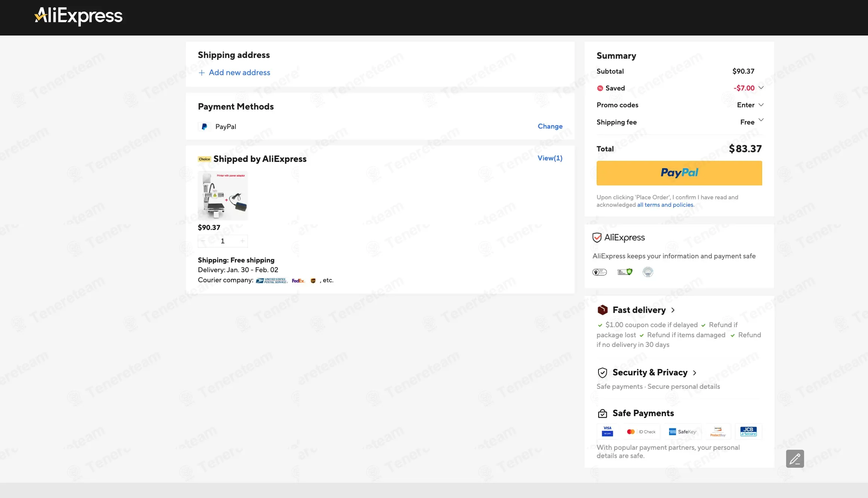This screenshot has width=868, height=498.
Task: Expand the Shipping fee details chevron
Action: [x=761, y=120]
